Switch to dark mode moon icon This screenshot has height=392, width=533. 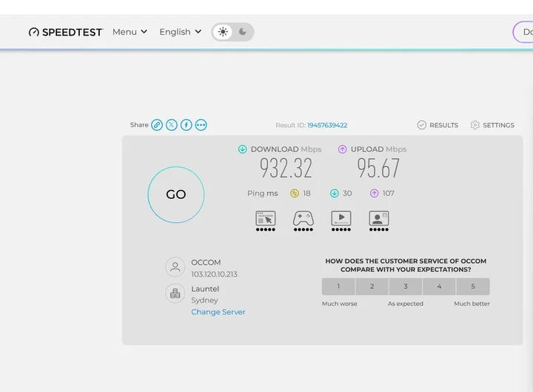[x=243, y=32]
